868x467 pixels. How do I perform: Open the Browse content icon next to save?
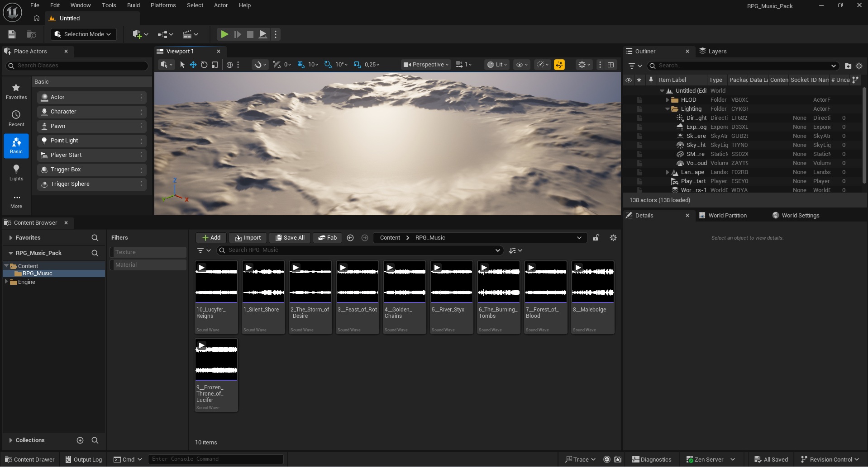(31, 34)
